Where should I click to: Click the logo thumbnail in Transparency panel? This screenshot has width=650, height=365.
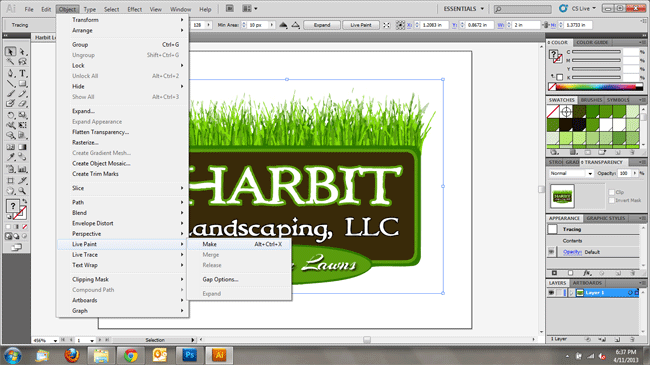click(562, 196)
